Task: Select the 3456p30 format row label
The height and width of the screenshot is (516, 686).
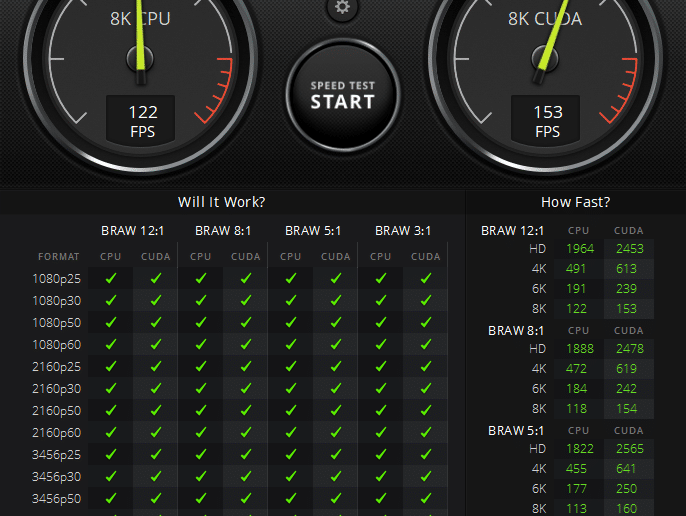Action: [x=56, y=477]
